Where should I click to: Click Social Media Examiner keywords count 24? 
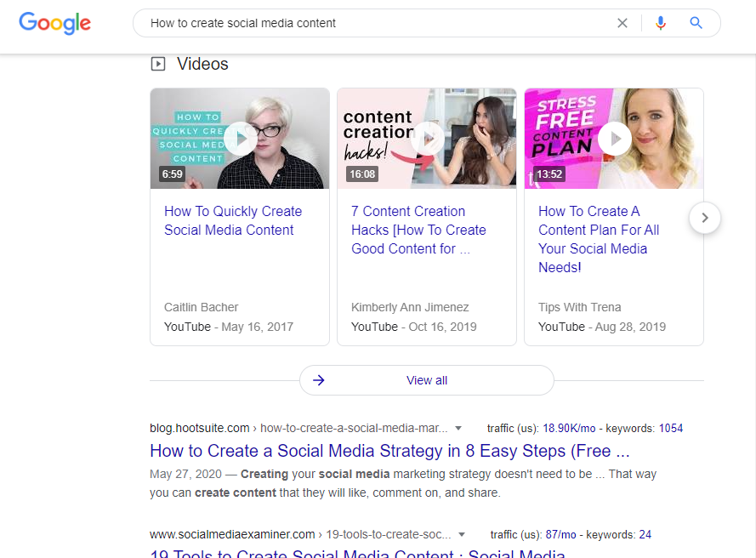[x=645, y=535]
